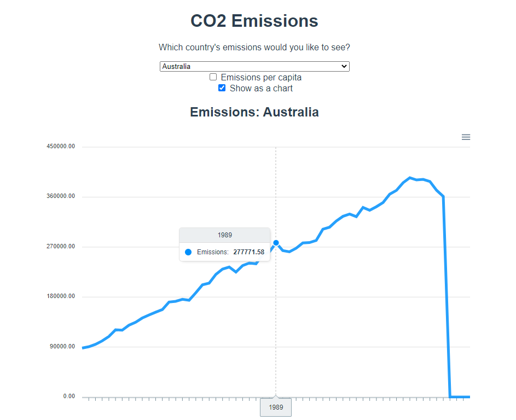Uncheck the Show as a chart checkbox
This screenshot has height=420, width=516.
[x=222, y=88]
